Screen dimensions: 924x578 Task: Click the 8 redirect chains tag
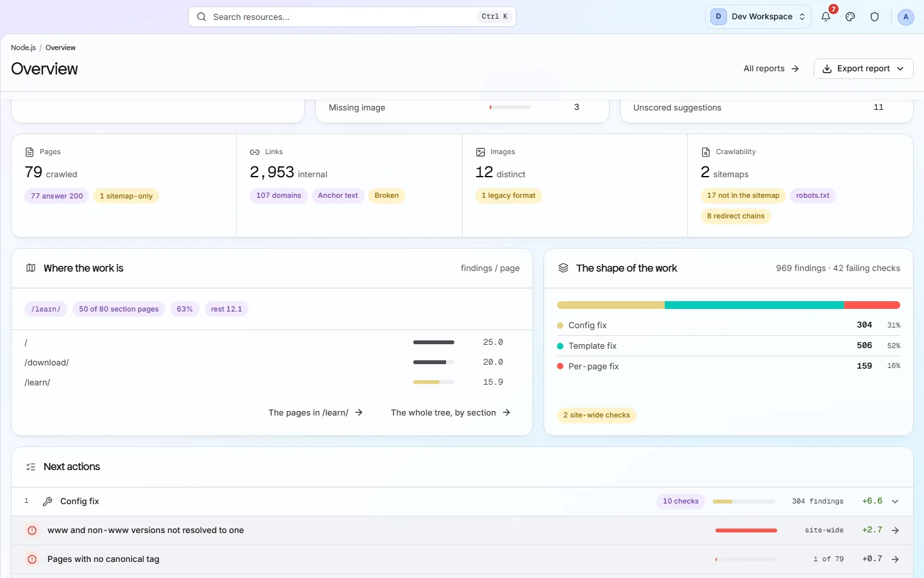point(736,216)
